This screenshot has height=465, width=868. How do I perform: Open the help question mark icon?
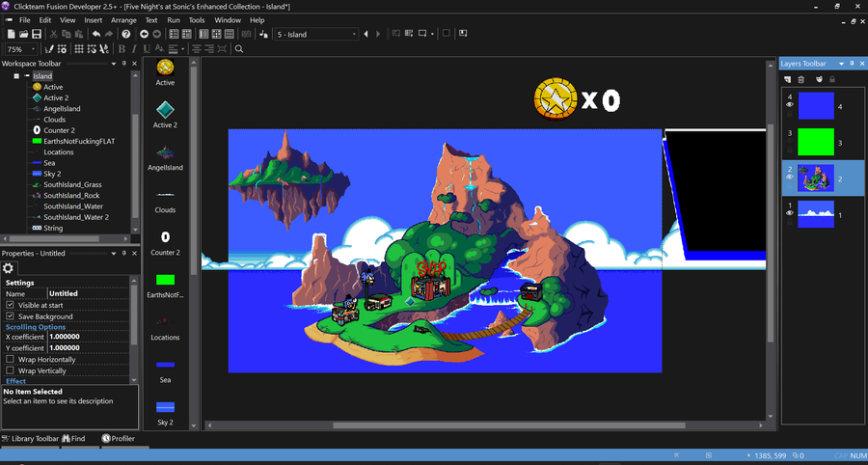tap(125, 35)
